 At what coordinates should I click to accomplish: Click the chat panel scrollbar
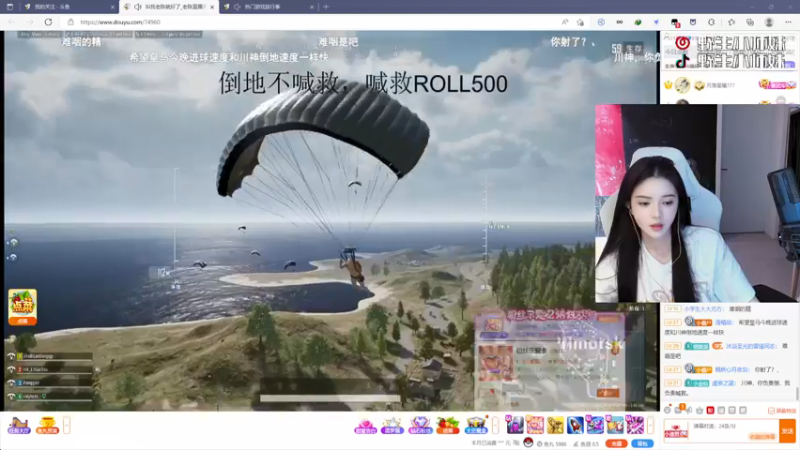(797, 393)
